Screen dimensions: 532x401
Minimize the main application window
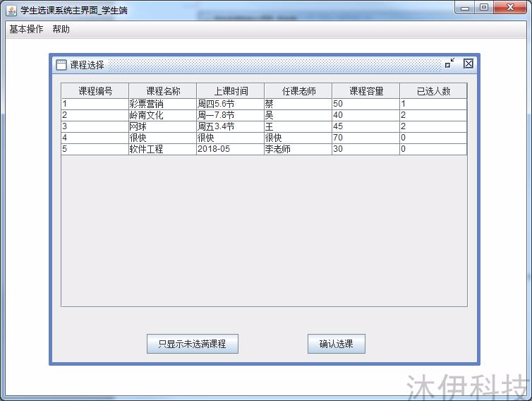click(x=465, y=8)
